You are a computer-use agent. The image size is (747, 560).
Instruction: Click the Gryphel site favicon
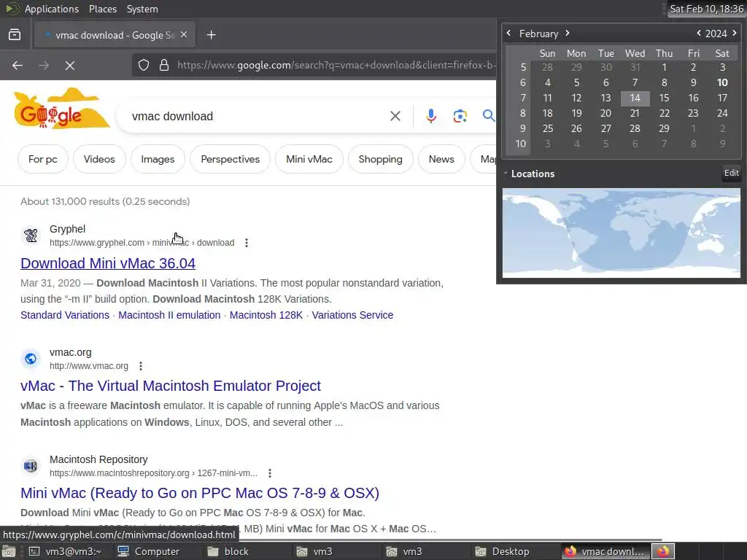(31, 236)
